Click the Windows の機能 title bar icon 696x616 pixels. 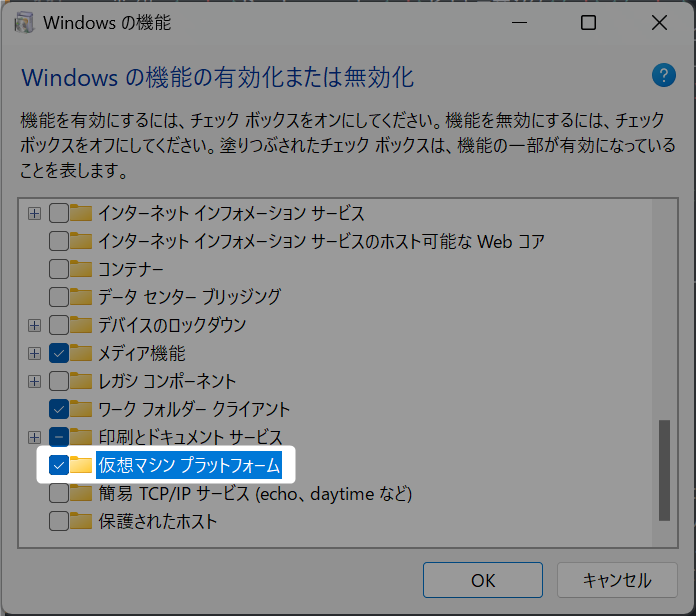click(24, 23)
